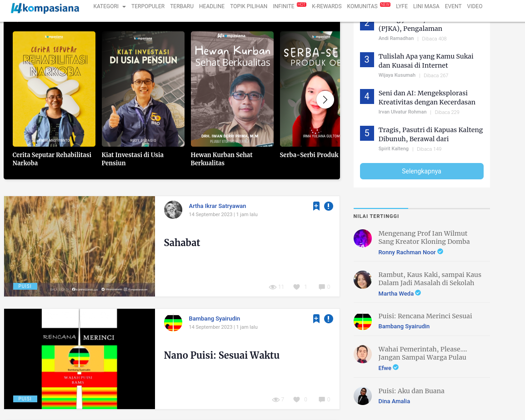This screenshot has width=525, height=420.
Task: Open the Hewan Kurban Sehat Berkualitas title
Action: (x=221, y=159)
